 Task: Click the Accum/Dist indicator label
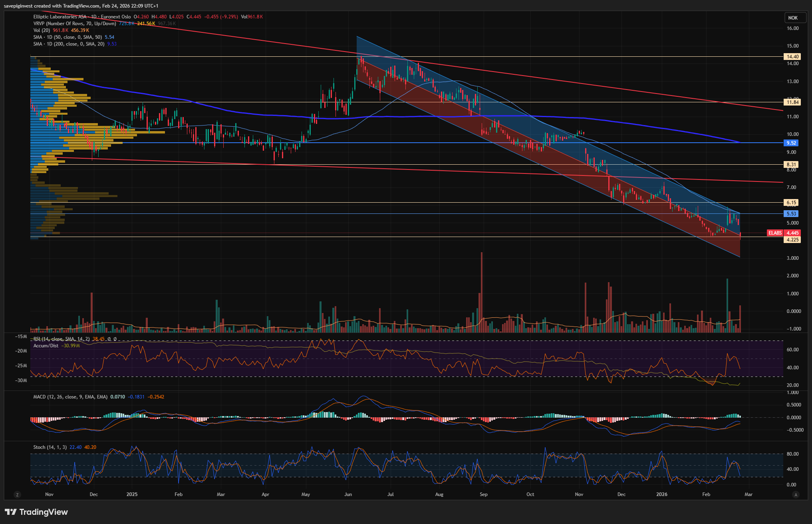46,346
